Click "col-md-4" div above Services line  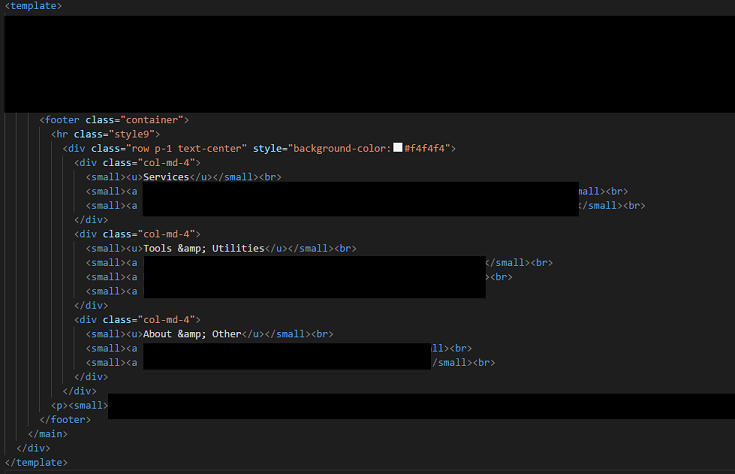137,163
